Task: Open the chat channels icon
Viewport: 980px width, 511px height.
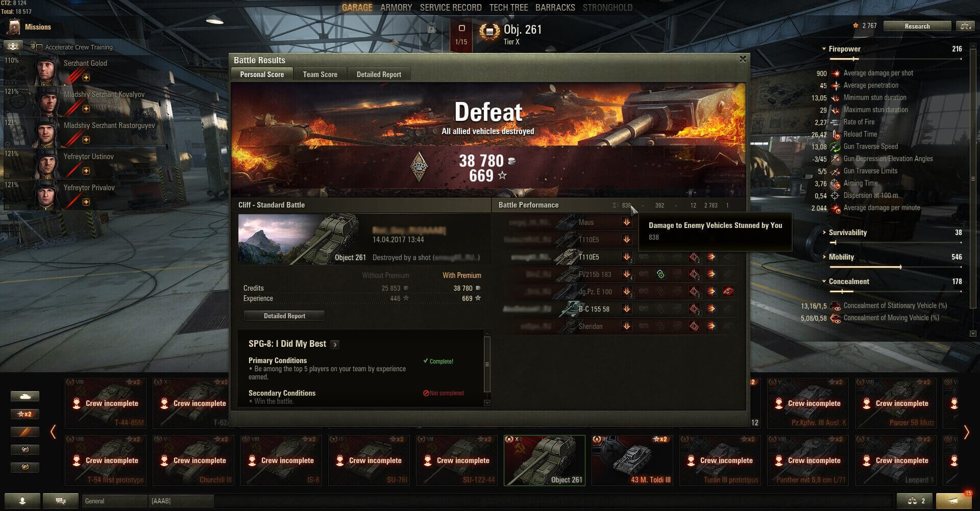Action: click(60, 501)
